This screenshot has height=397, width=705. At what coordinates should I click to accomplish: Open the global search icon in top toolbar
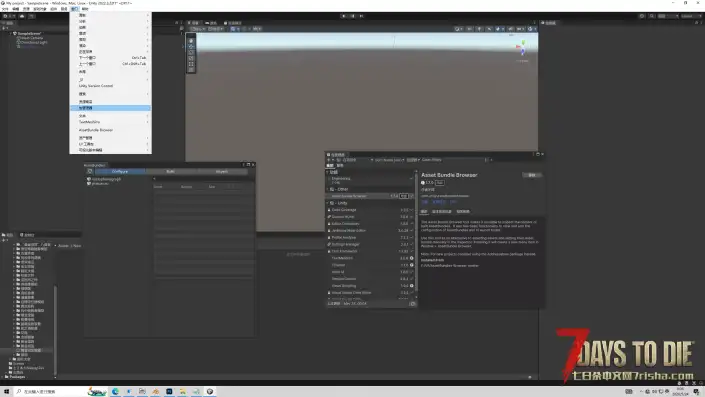[x=651, y=16]
